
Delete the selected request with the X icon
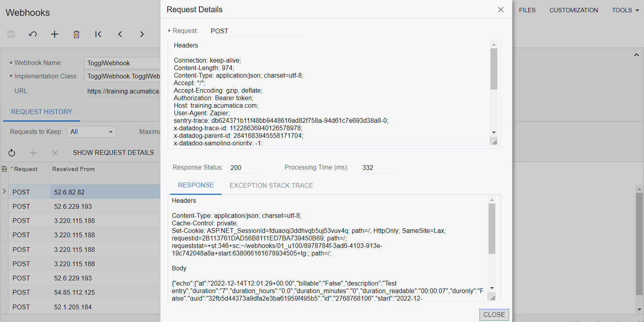[x=55, y=153]
